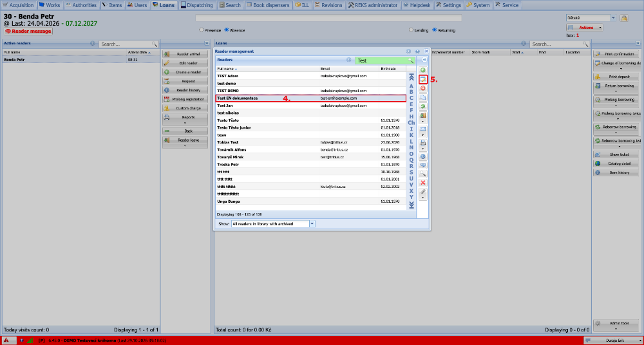
Task: Click the paperclip attachment icon in the dialog toolbar
Action: pyautogui.click(x=422, y=192)
